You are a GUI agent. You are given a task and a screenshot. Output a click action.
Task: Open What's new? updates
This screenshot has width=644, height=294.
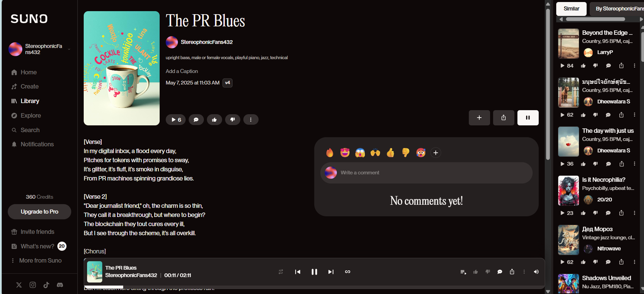38,246
